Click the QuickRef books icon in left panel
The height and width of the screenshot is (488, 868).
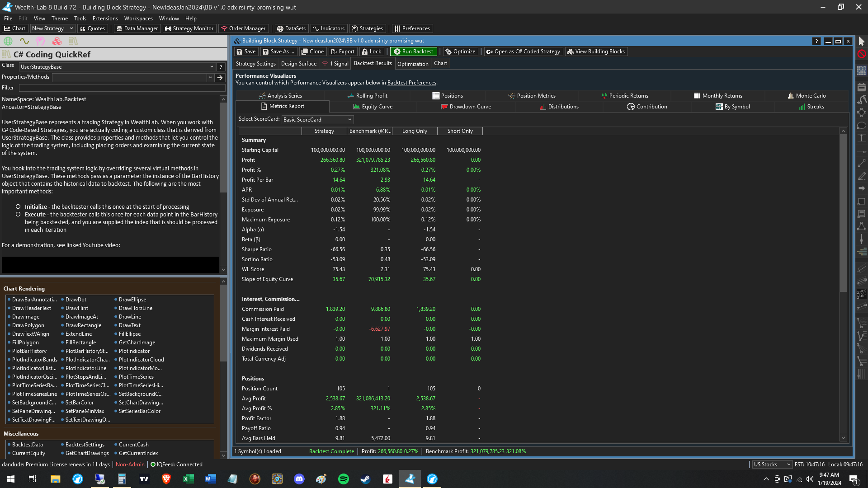click(x=73, y=41)
